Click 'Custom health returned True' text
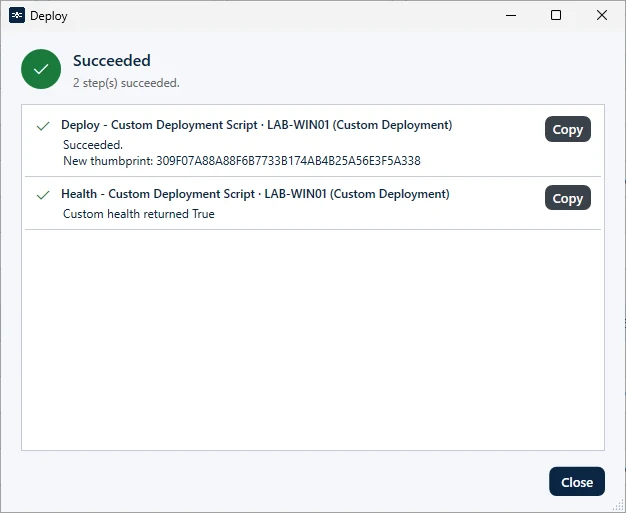 (139, 214)
